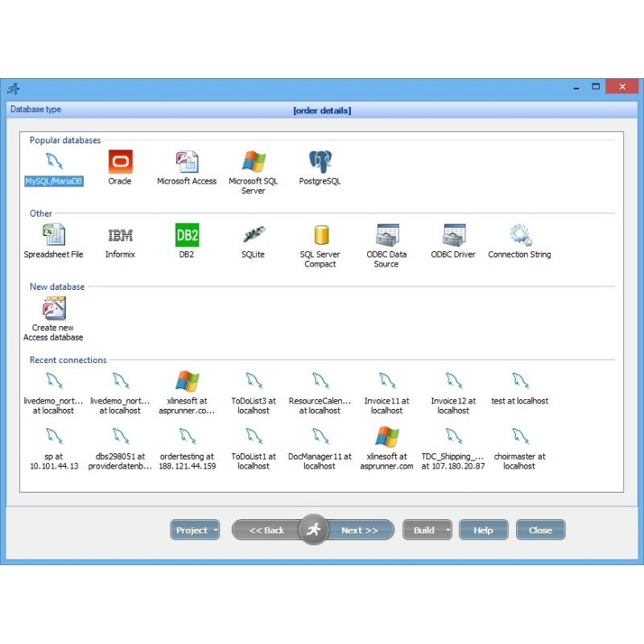The image size is (644, 644).
Task: Proceed with the Next >> button
Action: coord(360,530)
